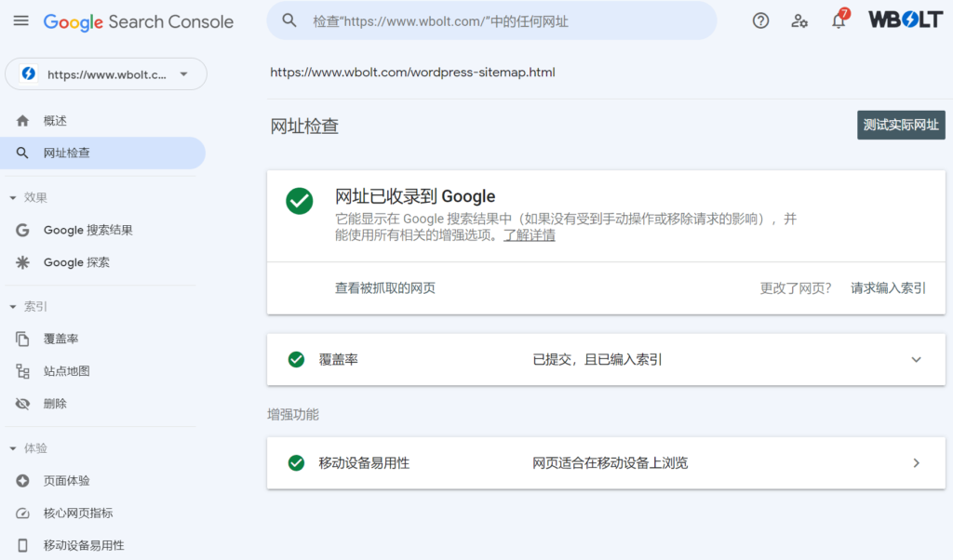
Task: Select 站点地图 in the sidebar
Action: (x=66, y=371)
